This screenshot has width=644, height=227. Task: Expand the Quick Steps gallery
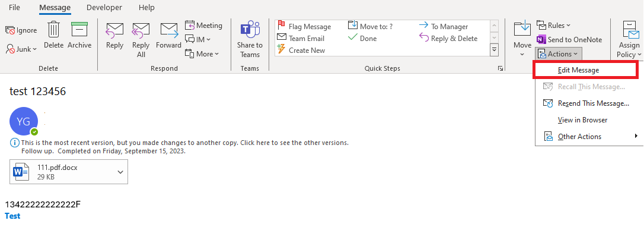click(495, 50)
